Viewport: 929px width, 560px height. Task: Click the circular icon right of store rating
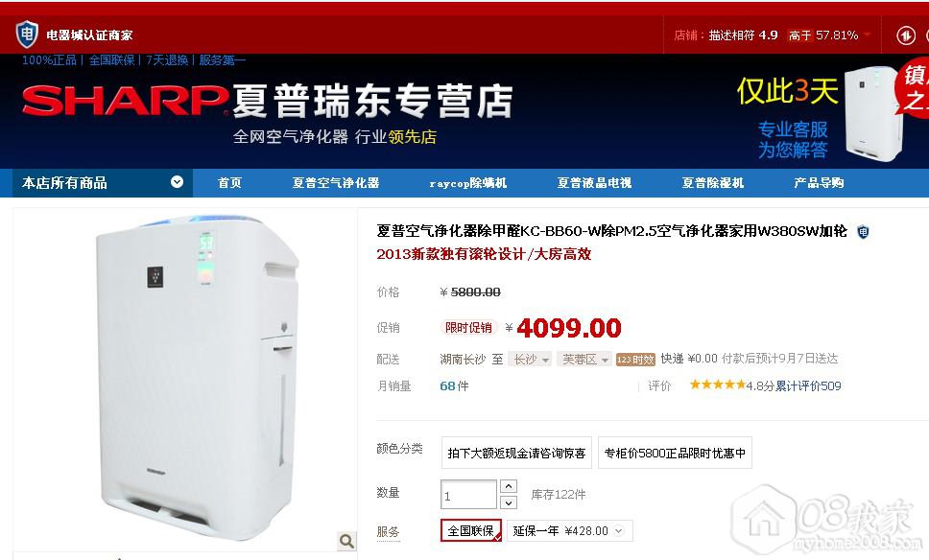click(905, 35)
